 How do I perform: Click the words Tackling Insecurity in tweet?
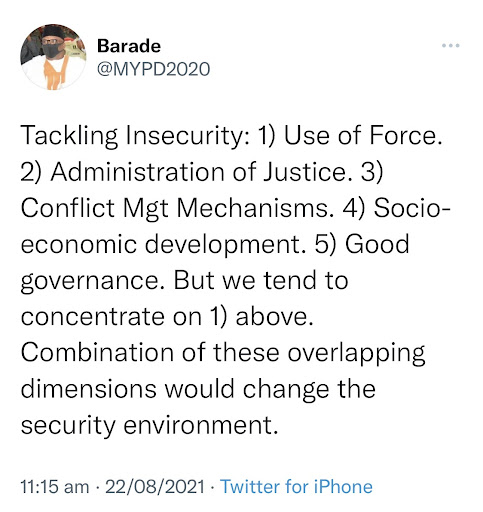pyautogui.click(x=135, y=136)
